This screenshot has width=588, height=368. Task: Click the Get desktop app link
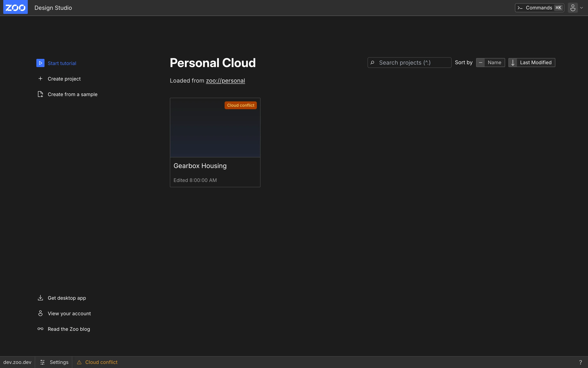62,298
